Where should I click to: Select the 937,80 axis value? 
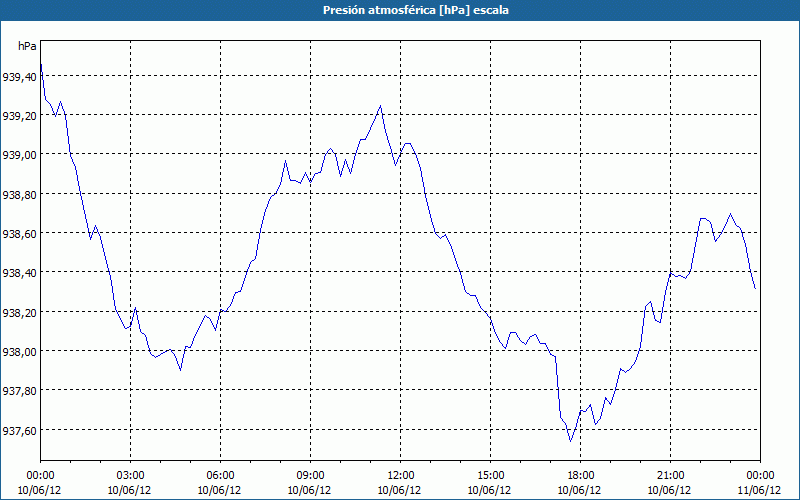19,390
